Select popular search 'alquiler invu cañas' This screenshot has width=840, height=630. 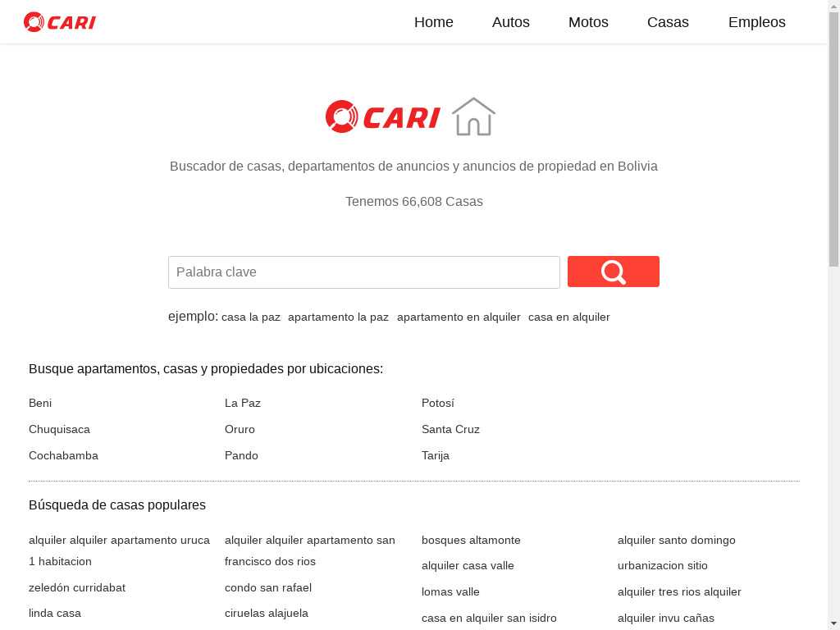(x=666, y=619)
